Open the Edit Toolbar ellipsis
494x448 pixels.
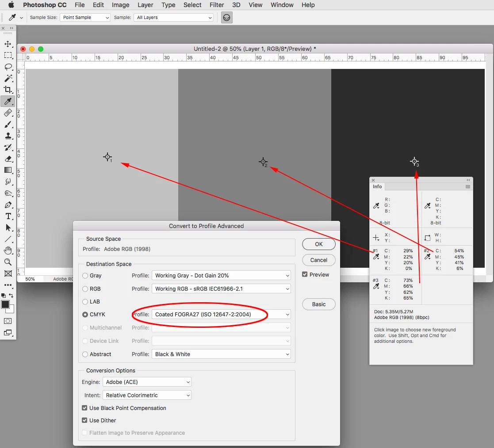[8, 285]
